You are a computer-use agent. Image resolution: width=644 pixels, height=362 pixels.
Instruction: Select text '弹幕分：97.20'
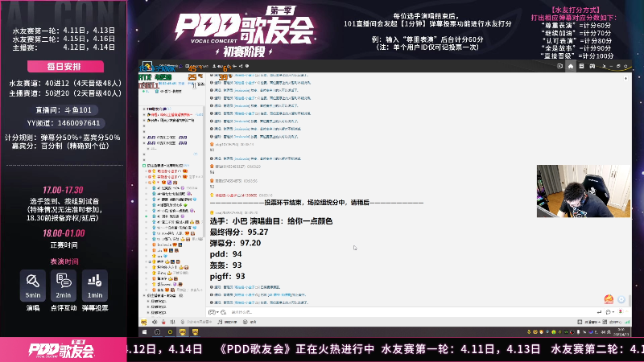(x=235, y=243)
